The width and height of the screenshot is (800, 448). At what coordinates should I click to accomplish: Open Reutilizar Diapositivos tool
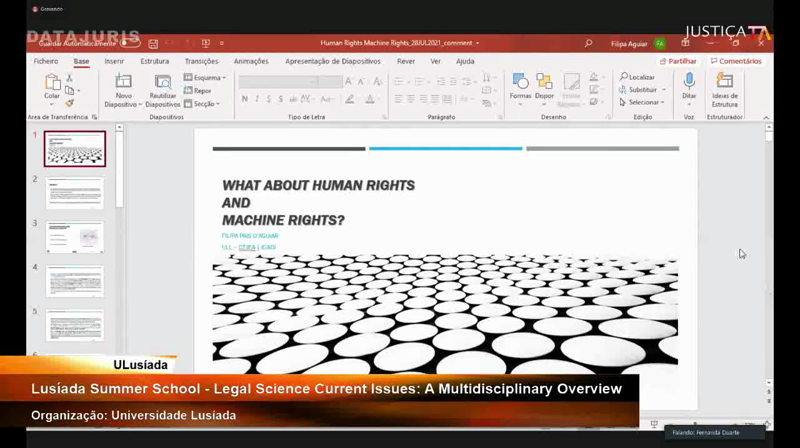163,85
